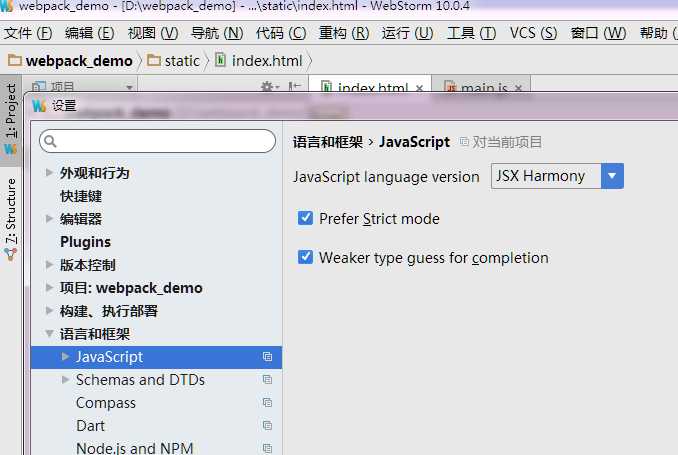The height and width of the screenshot is (455, 678).
Task: Close the main.js editor tab
Action: [518, 88]
